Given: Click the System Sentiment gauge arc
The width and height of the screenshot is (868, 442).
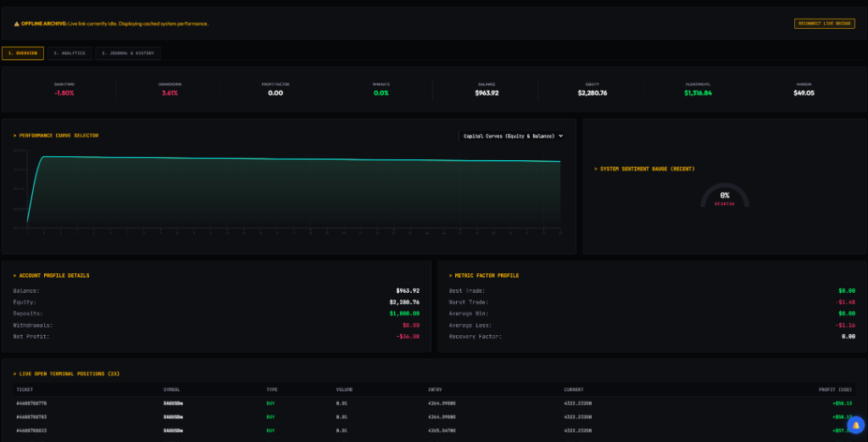Looking at the screenshot, I should [x=725, y=194].
